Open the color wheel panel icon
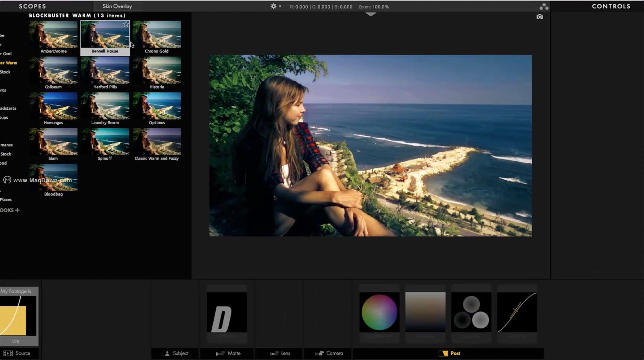Image resolution: width=644 pixels, height=360 pixels. 379,312
